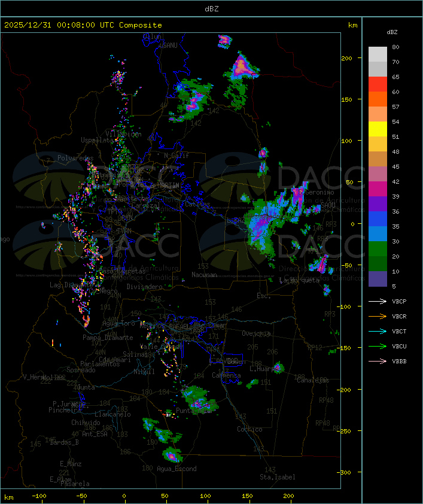Click the Pincheira map label
Screen dimensions: 423x504
tap(65, 410)
